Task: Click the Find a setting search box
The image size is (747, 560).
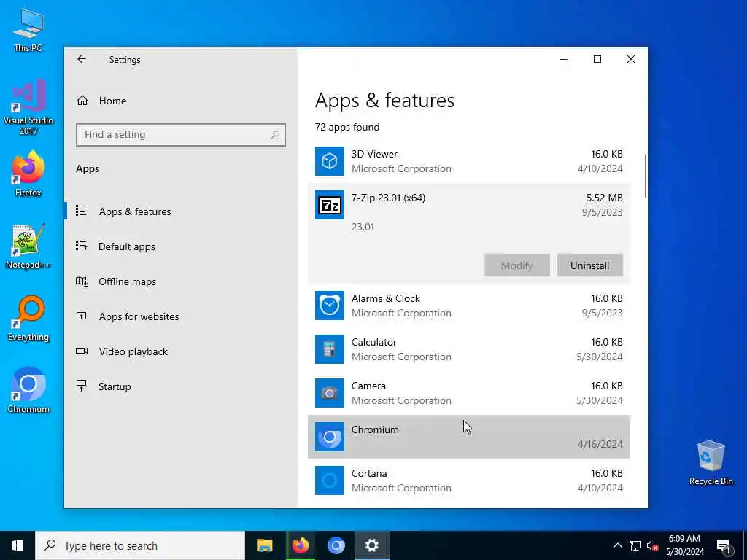Action: pos(181,135)
